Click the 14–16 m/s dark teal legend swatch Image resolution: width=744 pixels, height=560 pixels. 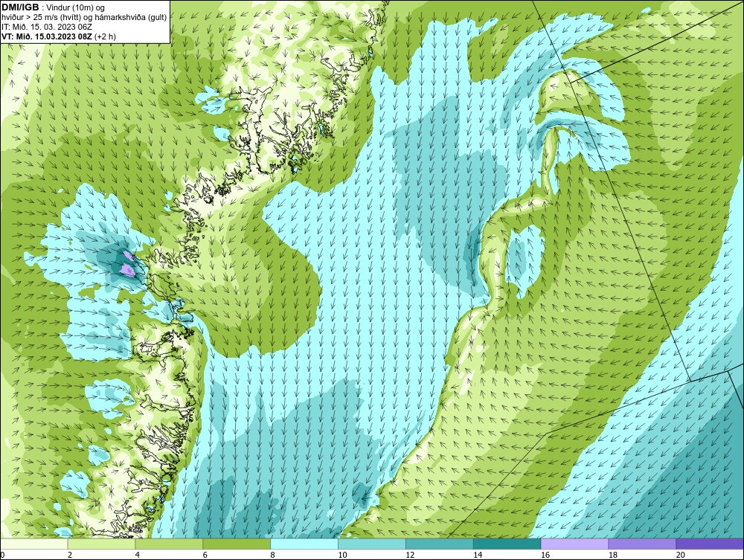[507, 544]
